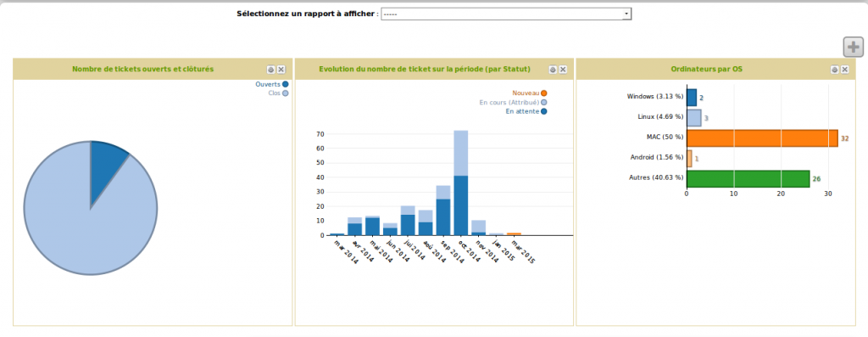Click the 'Android (1.56 %)' label
The width and height of the screenshot is (868, 337).
click(x=657, y=157)
